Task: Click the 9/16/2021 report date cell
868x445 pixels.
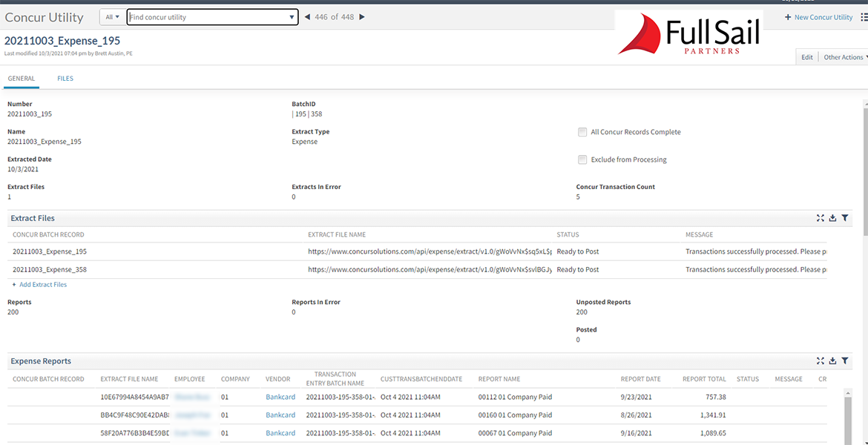Action: pos(634,433)
